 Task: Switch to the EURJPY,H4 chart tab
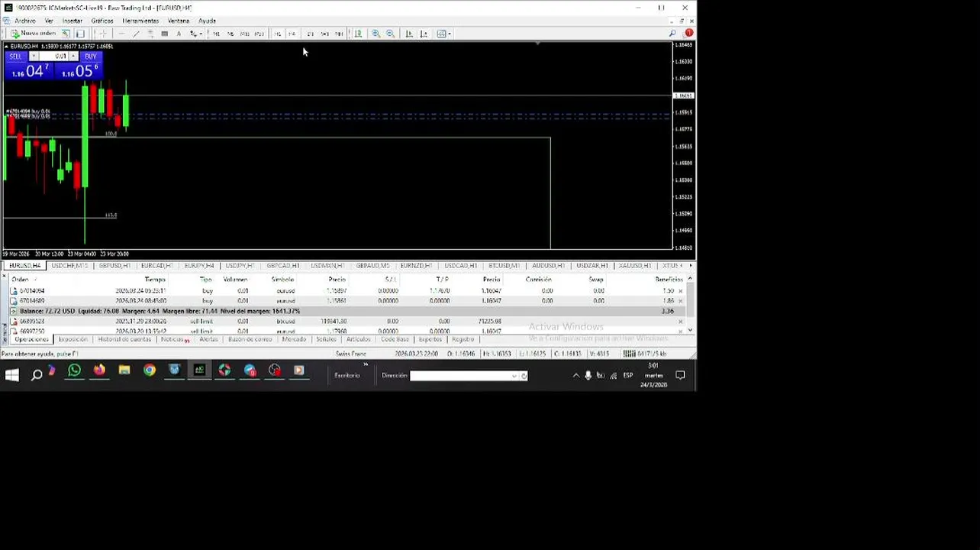click(x=198, y=266)
